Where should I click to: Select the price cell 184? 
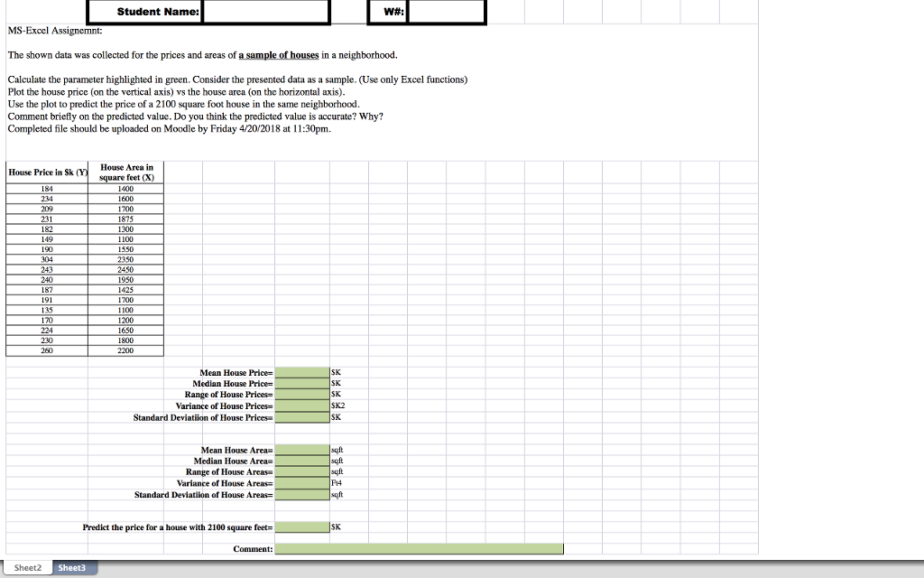[x=47, y=189]
